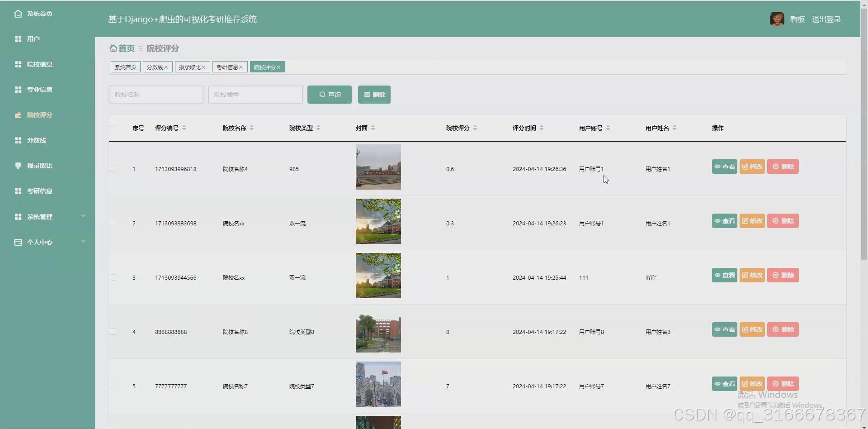Open 系统首页 in the sidebar
The height and width of the screenshot is (429, 868).
[x=34, y=14]
